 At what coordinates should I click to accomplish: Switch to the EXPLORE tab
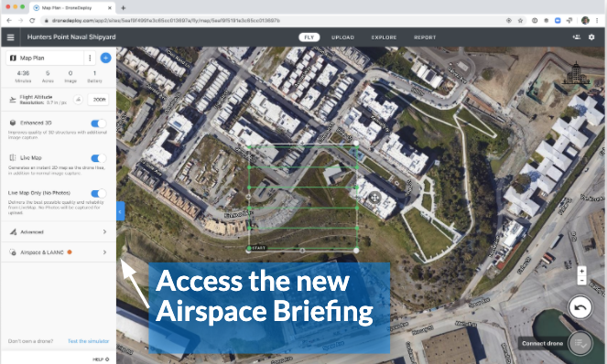pos(384,37)
